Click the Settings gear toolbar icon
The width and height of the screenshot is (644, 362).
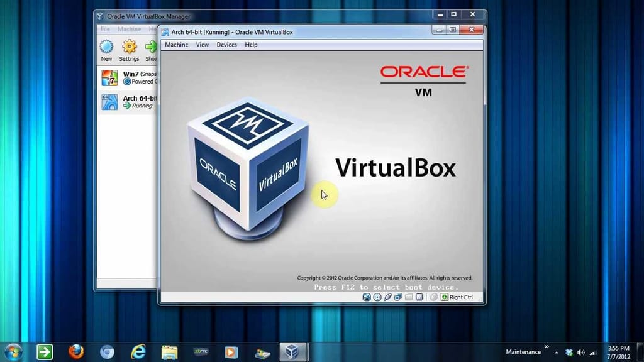[x=129, y=47]
